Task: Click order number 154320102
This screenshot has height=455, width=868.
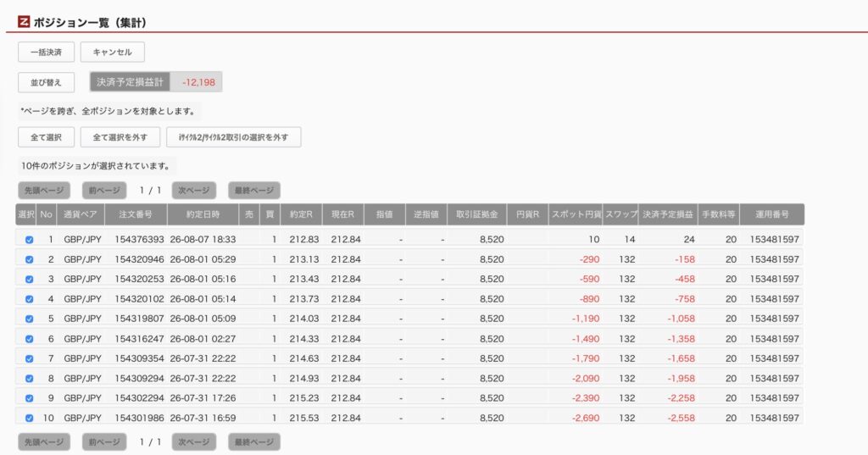Action: click(140, 299)
